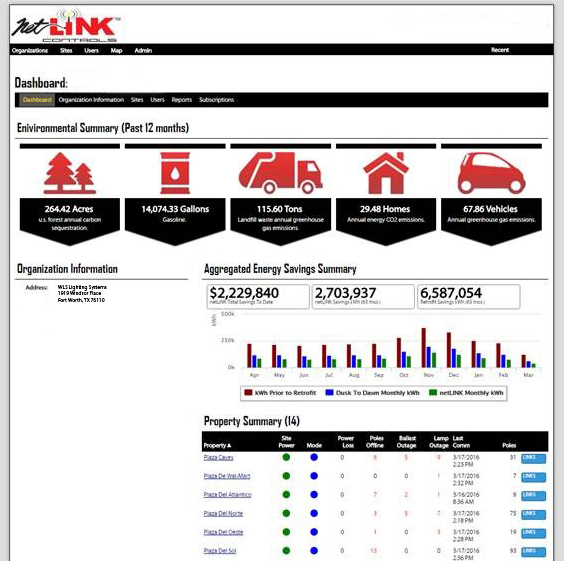564x561 pixels.
Task: Open Recent menu at top right
Action: [500, 50]
